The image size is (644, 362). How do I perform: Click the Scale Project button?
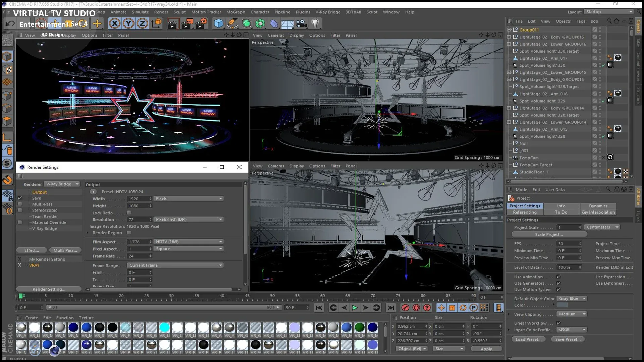point(549,234)
